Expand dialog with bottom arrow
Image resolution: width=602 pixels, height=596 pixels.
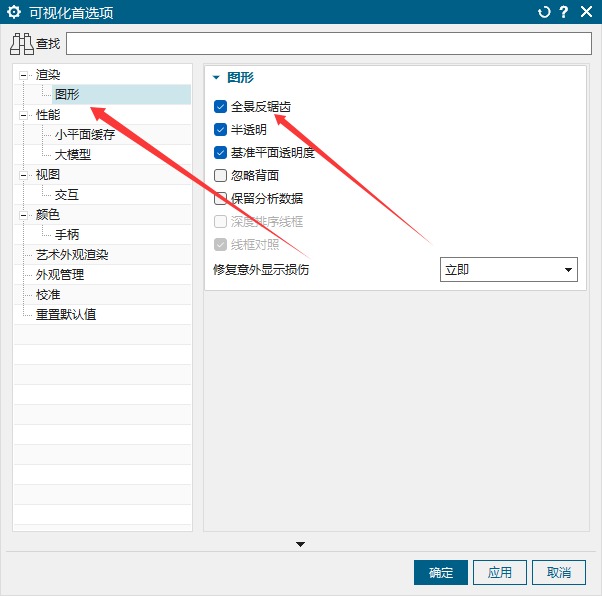pos(301,544)
